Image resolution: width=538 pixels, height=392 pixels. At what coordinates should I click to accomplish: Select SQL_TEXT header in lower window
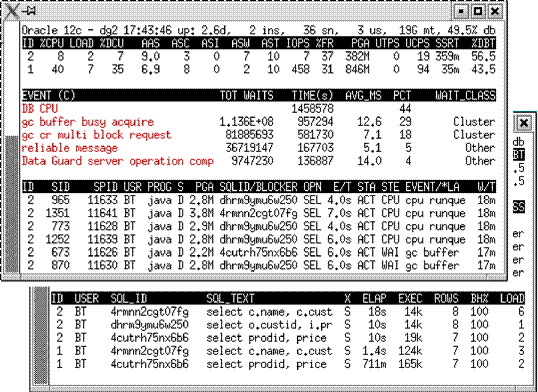tap(230, 299)
